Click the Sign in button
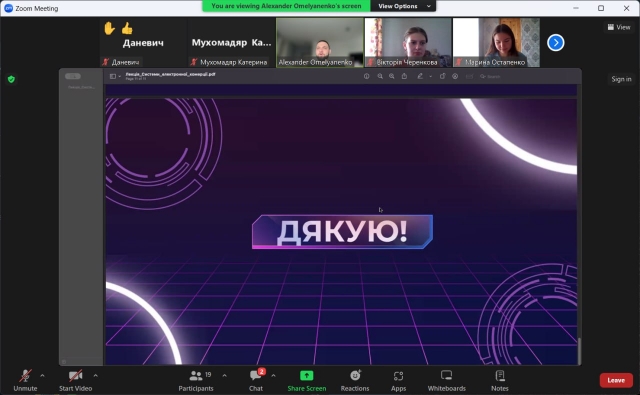The width and height of the screenshot is (640, 395). 621,79
